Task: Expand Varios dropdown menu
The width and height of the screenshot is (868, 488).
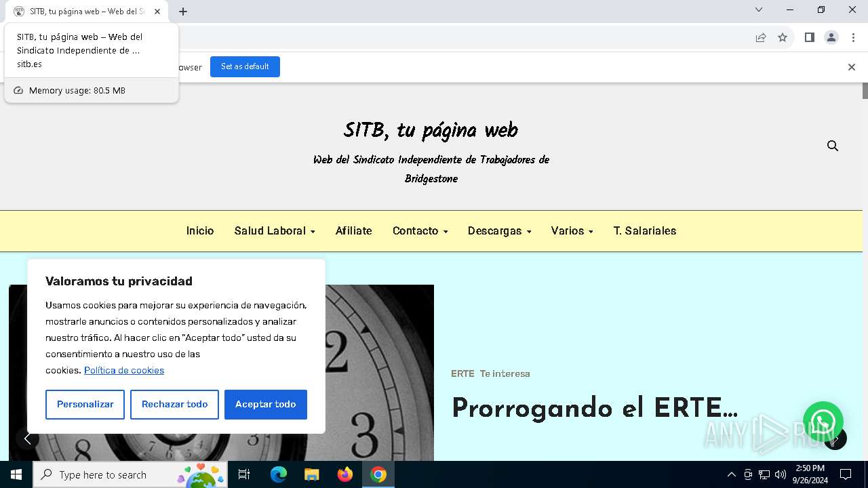Action: click(572, 231)
